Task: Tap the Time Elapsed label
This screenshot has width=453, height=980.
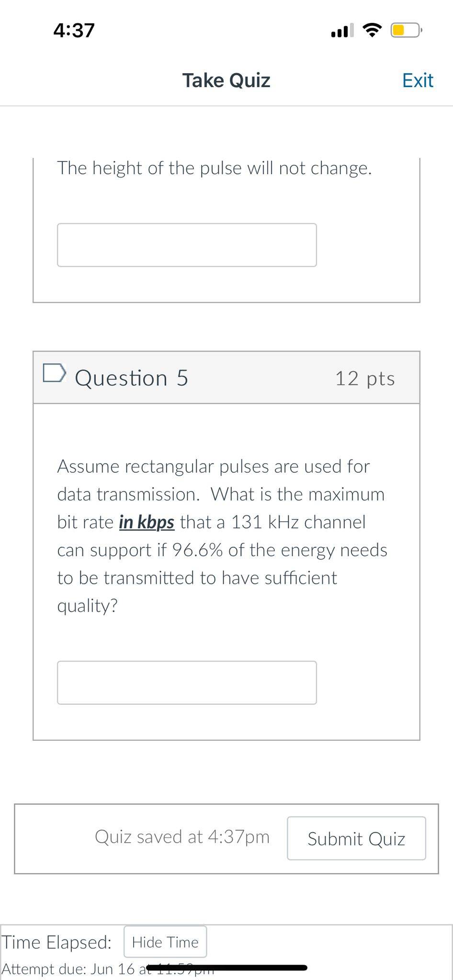Action: click(x=57, y=942)
